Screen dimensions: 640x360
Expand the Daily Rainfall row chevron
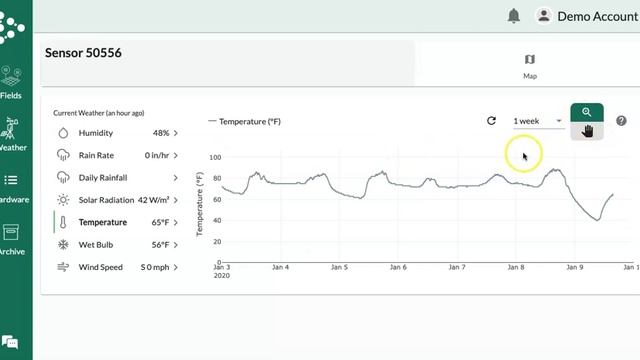click(176, 178)
